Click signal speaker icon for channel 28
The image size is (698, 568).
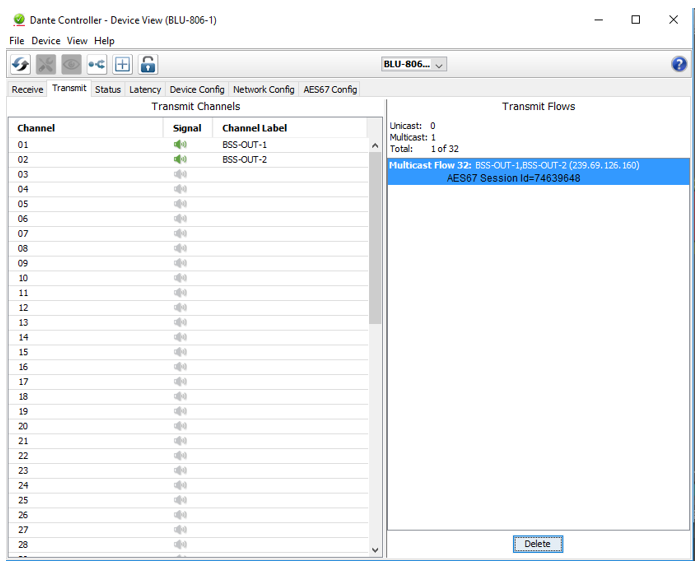point(180,544)
